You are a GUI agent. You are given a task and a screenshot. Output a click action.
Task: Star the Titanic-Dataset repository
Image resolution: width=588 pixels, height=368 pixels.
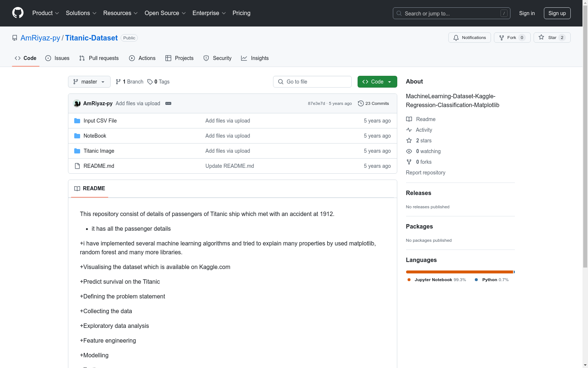pyautogui.click(x=552, y=38)
